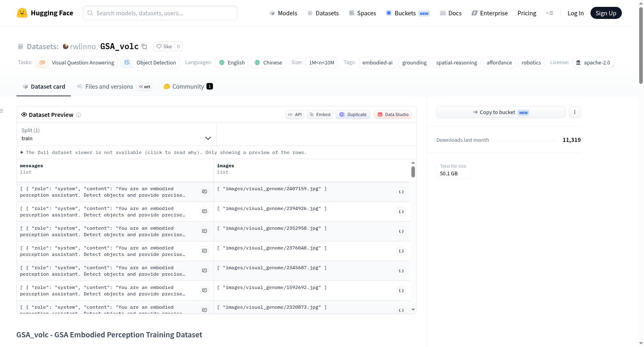Click the messages column header
Viewport: 644px width, 347px height.
[115, 170]
